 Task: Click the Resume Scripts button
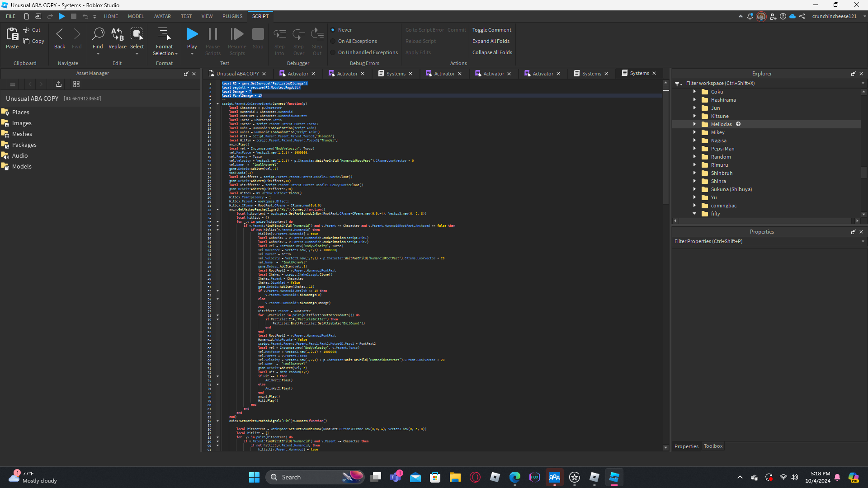[x=237, y=34]
